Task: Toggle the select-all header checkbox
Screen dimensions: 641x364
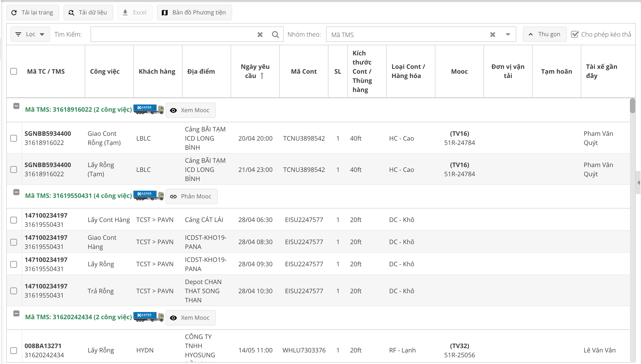Action: point(14,71)
